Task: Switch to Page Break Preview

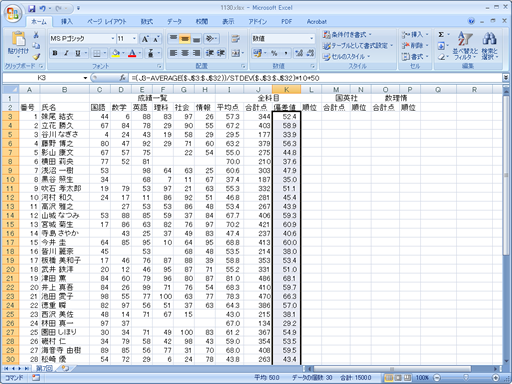Action: click(x=408, y=378)
